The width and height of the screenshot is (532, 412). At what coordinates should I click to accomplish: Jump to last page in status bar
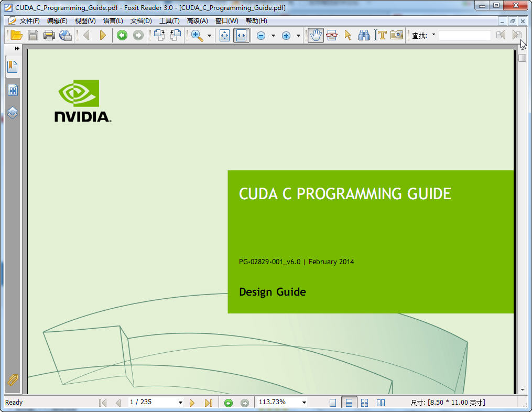(208, 403)
